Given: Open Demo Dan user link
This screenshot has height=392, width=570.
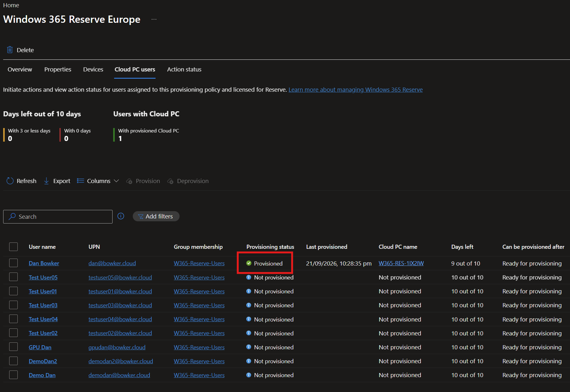Looking at the screenshot, I should [x=42, y=375].
